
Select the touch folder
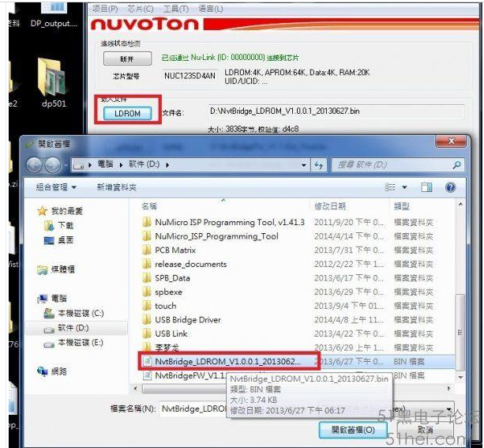click(x=159, y=306)
